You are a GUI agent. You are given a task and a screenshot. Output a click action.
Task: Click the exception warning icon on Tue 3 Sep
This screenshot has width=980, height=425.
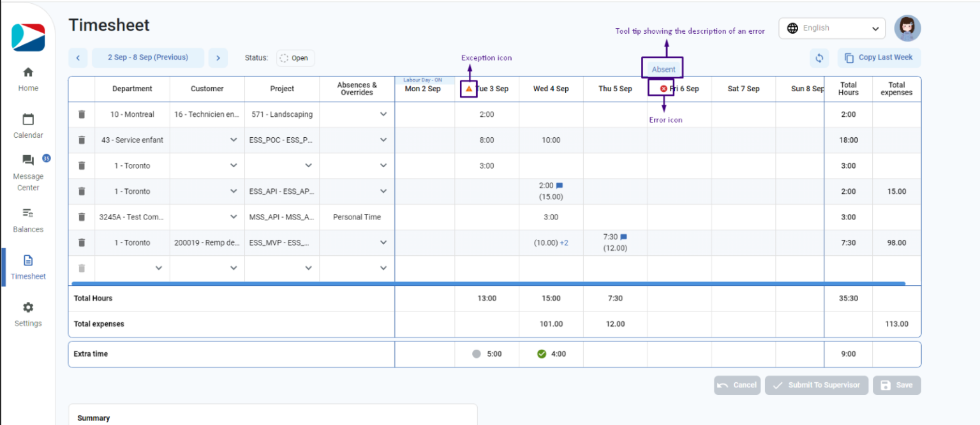(x=469, y=89)
